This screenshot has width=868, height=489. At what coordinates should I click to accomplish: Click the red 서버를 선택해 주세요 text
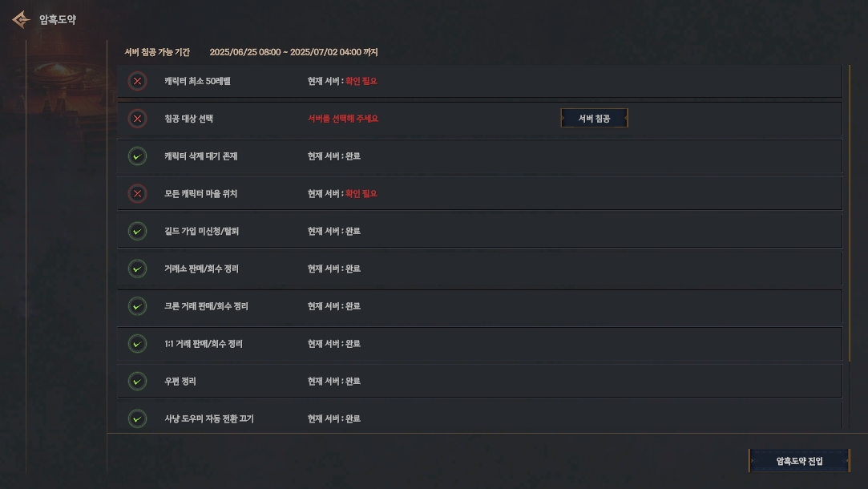tap(342, 119)
